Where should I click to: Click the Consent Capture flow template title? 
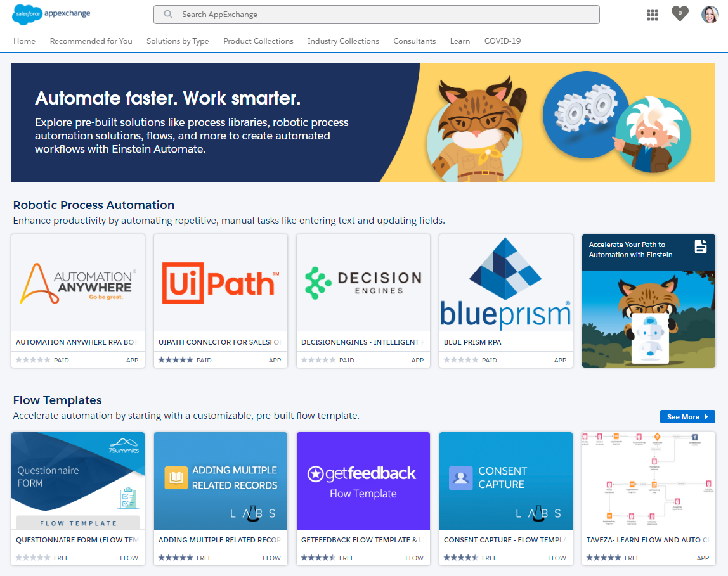click(505, 540)
